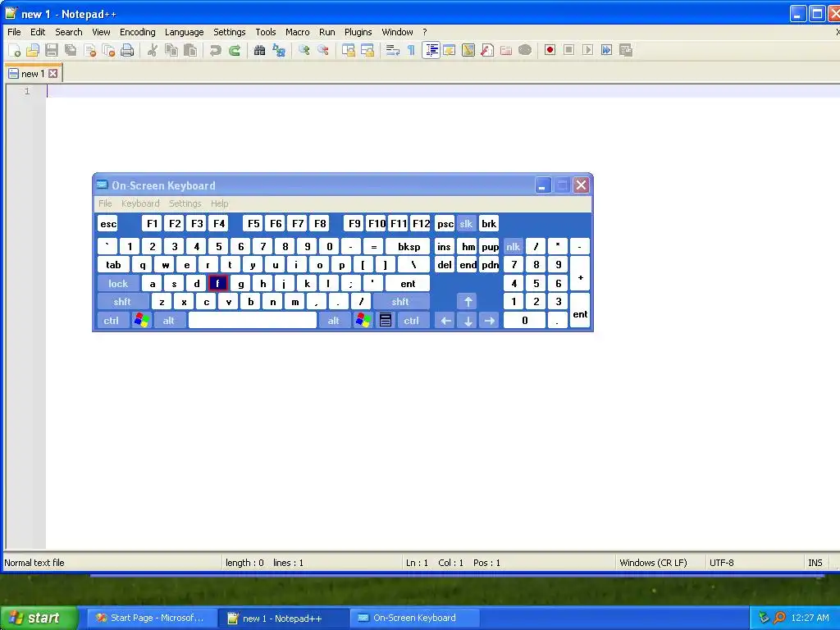Image resolution: width=840 pixels, height=630 pixels.
Task: Open the Language menu
Action: pos(185,32)
